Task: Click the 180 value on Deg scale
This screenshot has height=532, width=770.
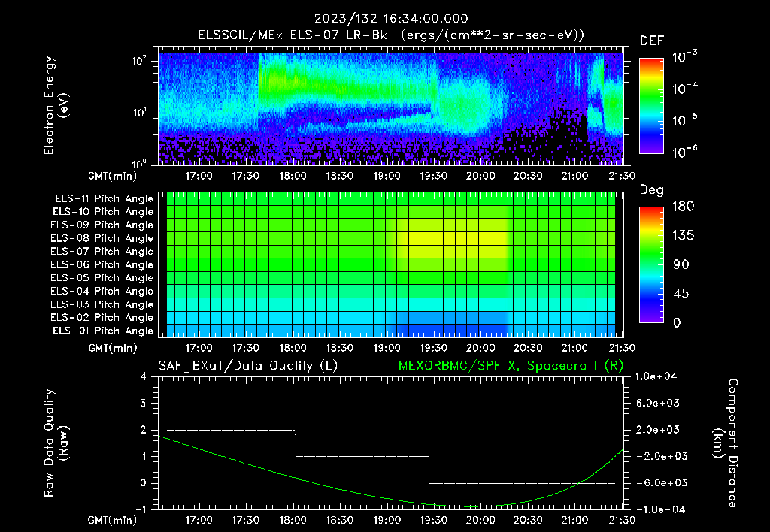Action: (x=683, y=207)
